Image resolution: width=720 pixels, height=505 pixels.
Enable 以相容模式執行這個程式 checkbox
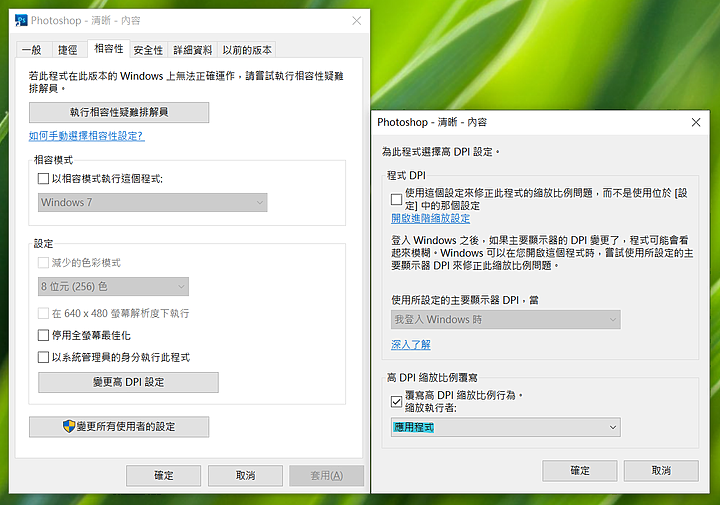pyautogui.click(x=43, y=179)
